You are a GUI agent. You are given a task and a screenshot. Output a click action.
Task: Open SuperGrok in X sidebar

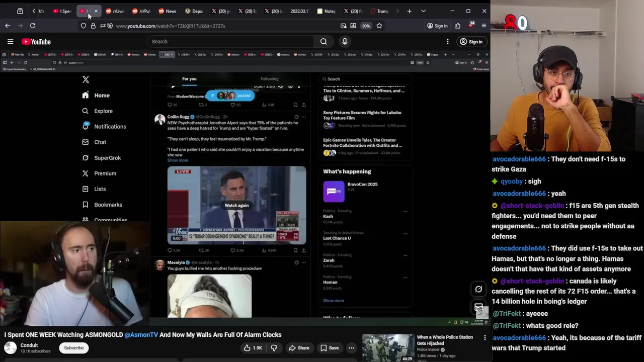[101, 158]
